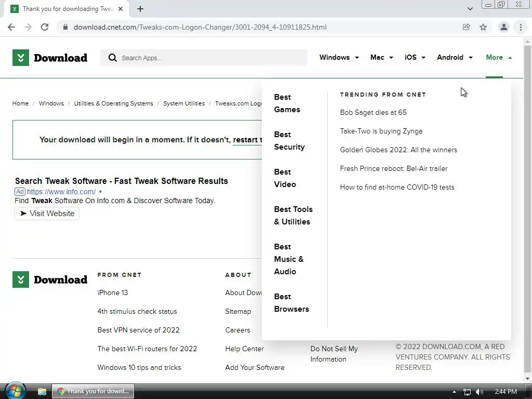The image size is (532, 399).
Task: Open 'Golden Globes 2022: All the winners'
Action: (x=398, y=150)
